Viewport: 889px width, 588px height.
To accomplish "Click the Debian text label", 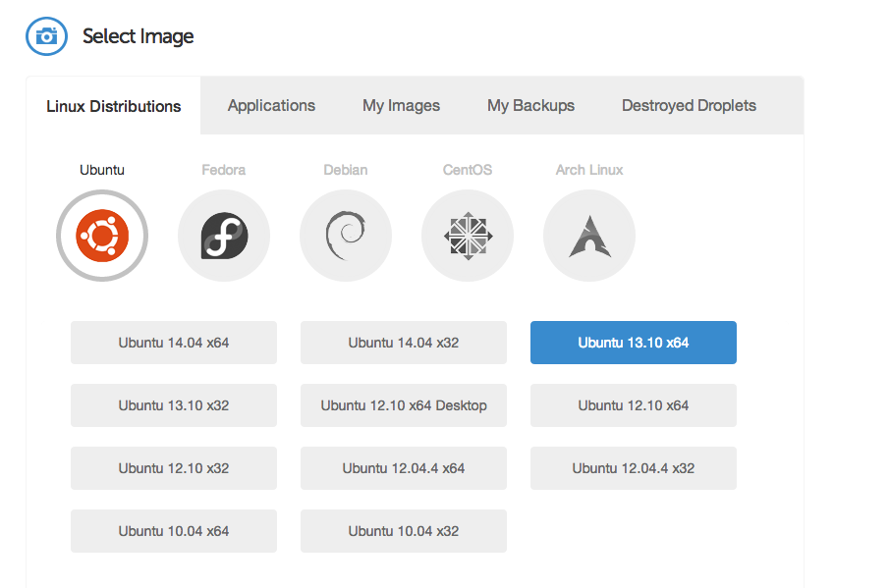I will click(x=346, y=170).
